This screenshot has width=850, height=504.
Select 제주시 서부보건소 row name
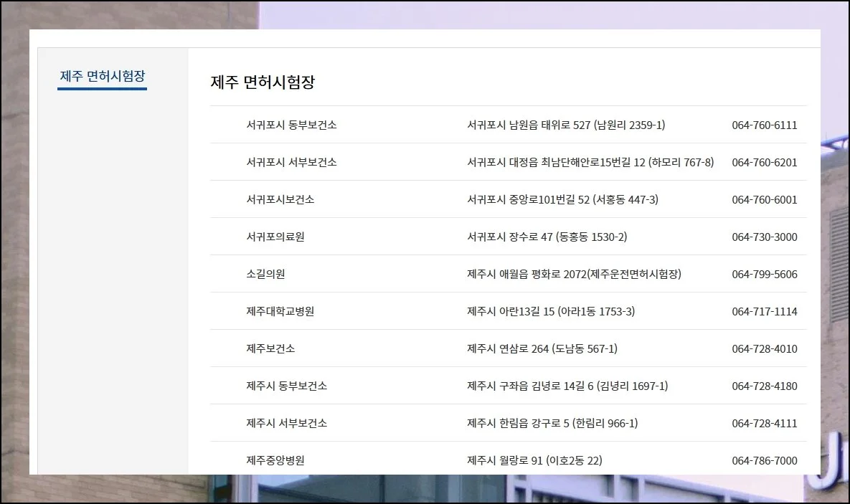tap(286, 423)
